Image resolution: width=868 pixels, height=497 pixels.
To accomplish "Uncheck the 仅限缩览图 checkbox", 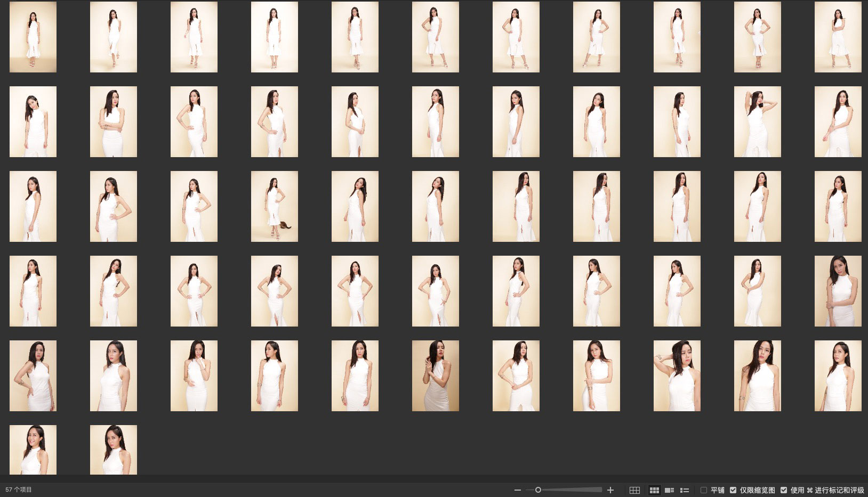I will pyautogui.click(x=733, y=490).
